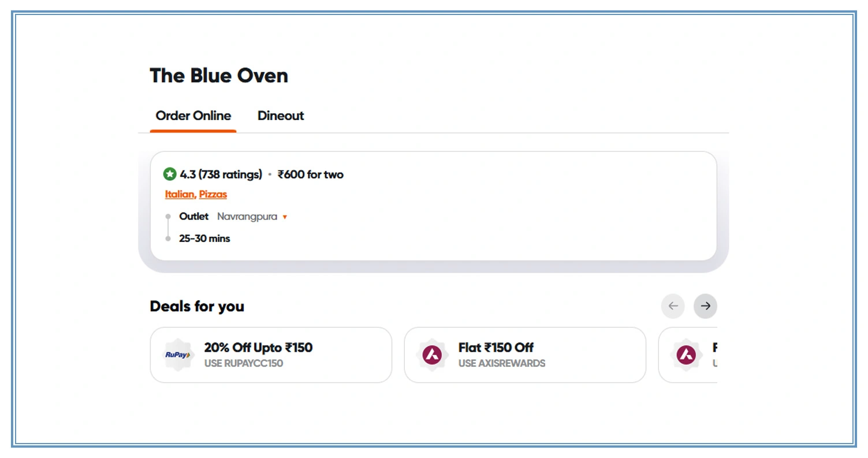Switch to the Dineout tab
868x458 pixels.
click(281, 116)
